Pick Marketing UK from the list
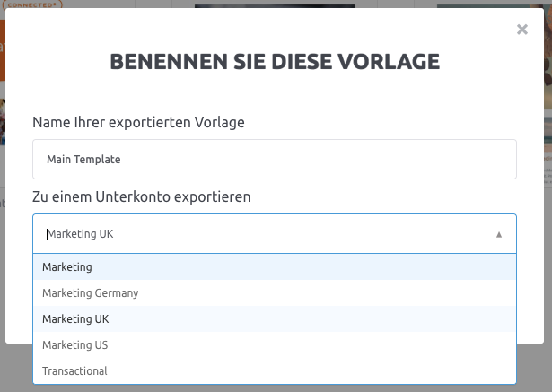The width and height of the screenshot is (552, 392). (275, 319)
